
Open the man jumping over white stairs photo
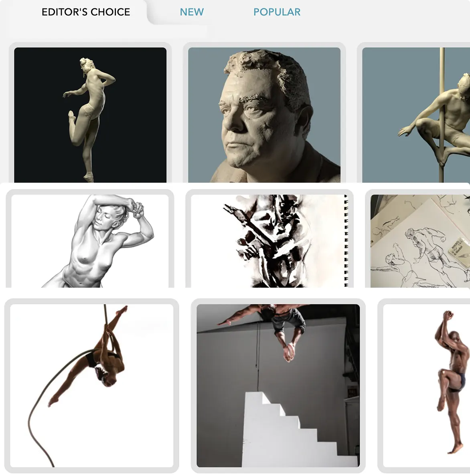click(x=278, y=385)
